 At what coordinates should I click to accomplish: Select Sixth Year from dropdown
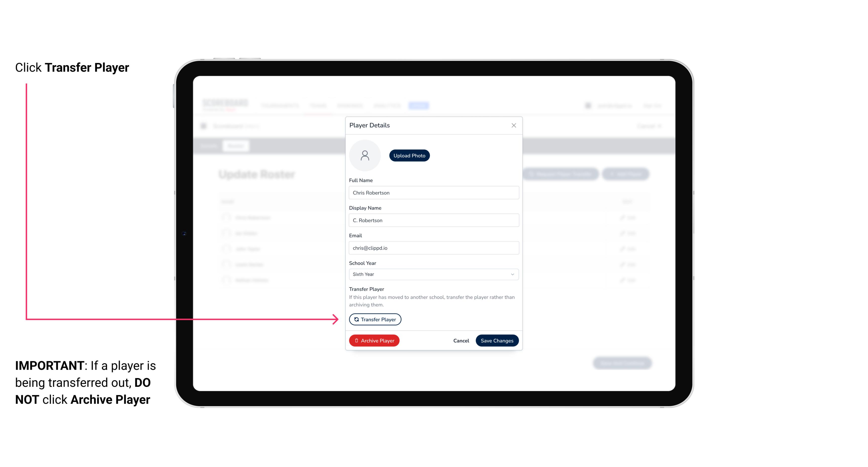(x=433, y=274)
